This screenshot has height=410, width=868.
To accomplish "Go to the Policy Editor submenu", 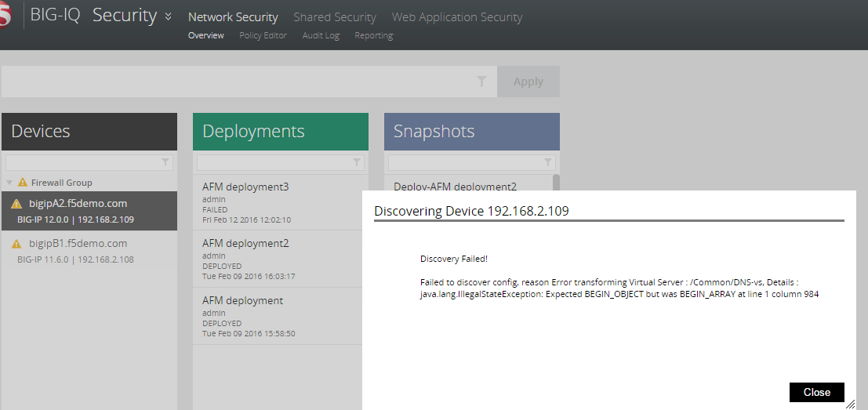I will pyautogui.click(x=263, y=35).
